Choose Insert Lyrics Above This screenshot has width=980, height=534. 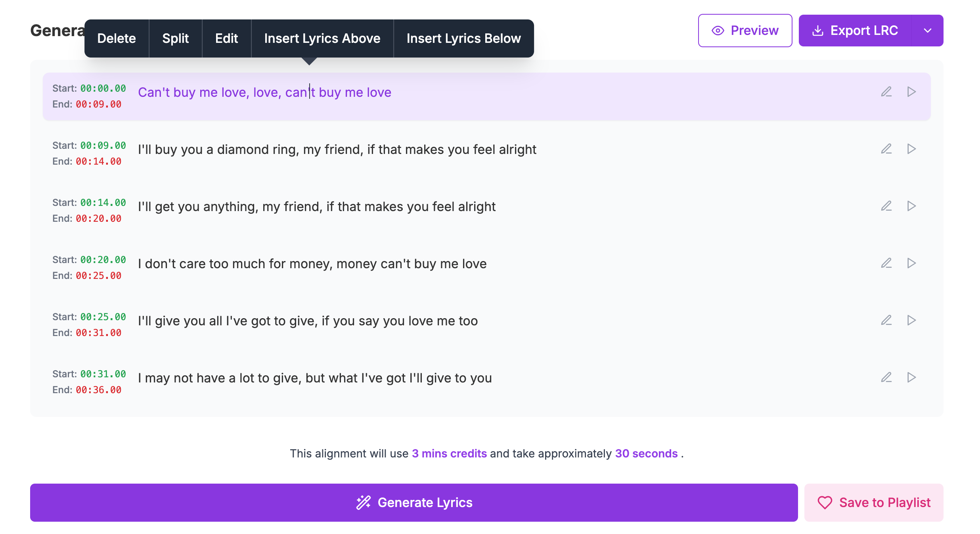pyautogui.click(x=322, y=38)
